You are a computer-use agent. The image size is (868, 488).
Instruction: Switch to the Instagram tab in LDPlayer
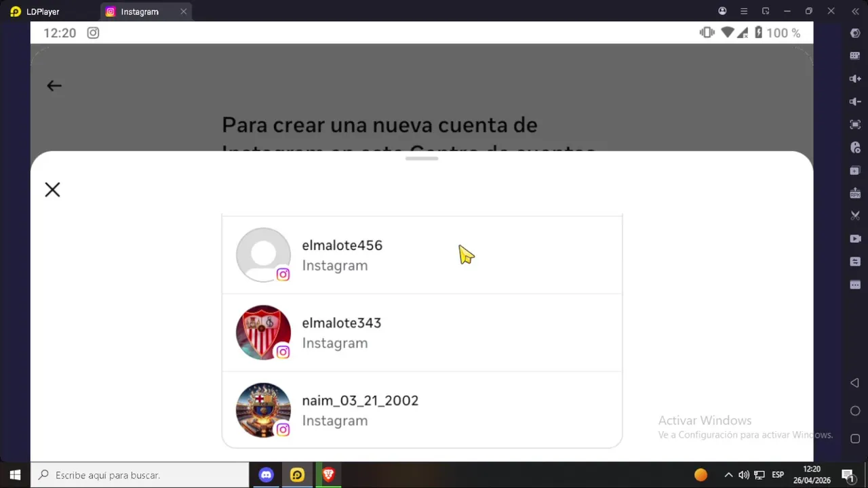(x=140, y=12)
